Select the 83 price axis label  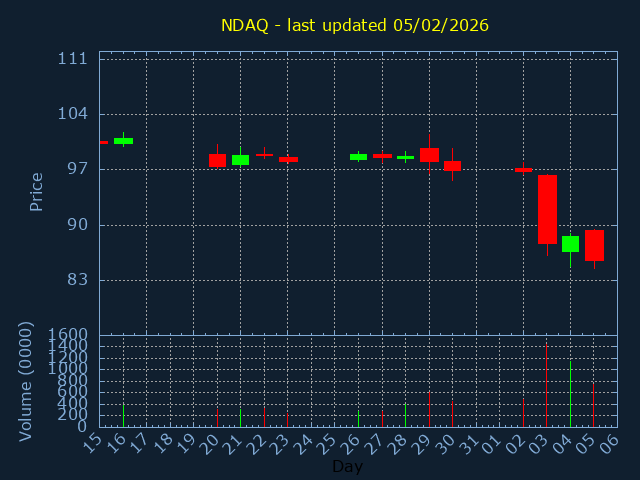[x=78, y=280]
